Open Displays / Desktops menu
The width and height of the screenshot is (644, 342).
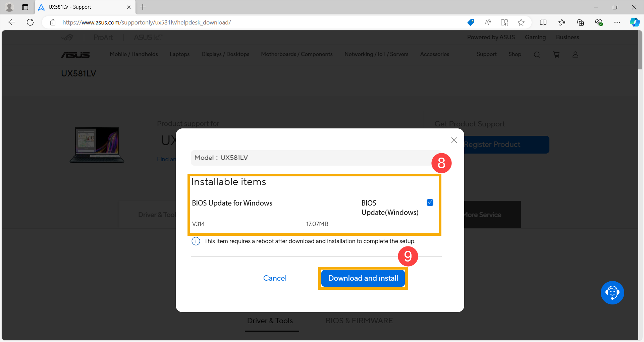225,54
